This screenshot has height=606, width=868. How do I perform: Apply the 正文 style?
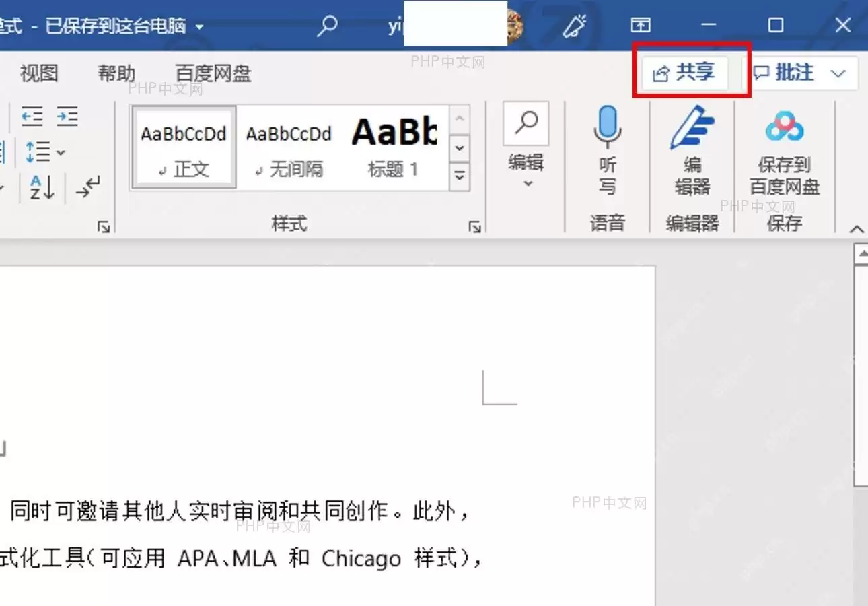pos(184,147)
